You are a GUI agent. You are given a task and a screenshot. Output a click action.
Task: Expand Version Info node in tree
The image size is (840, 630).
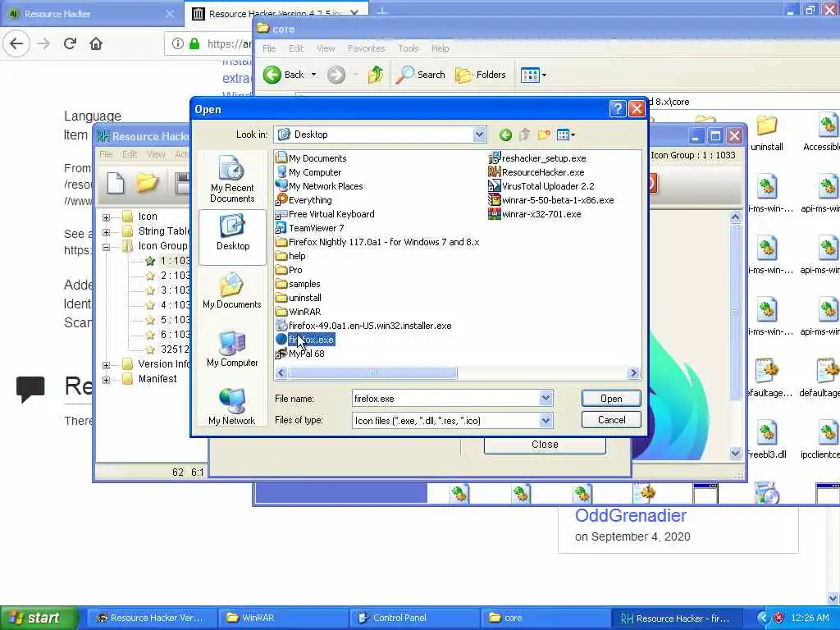point(106,365)
